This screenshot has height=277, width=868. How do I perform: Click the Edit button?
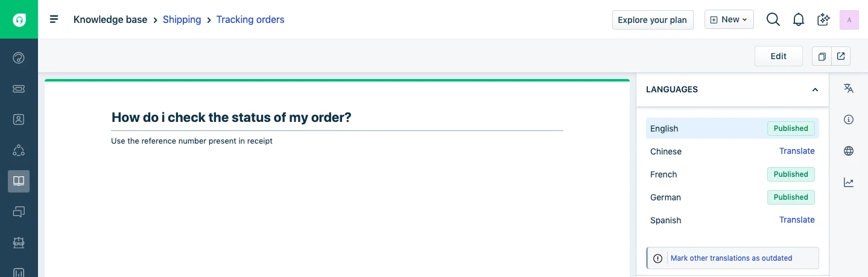coord(779,56)
